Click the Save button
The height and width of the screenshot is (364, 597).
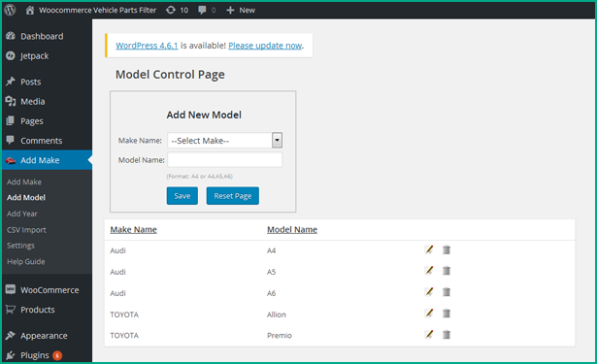[x=182, y=196]
